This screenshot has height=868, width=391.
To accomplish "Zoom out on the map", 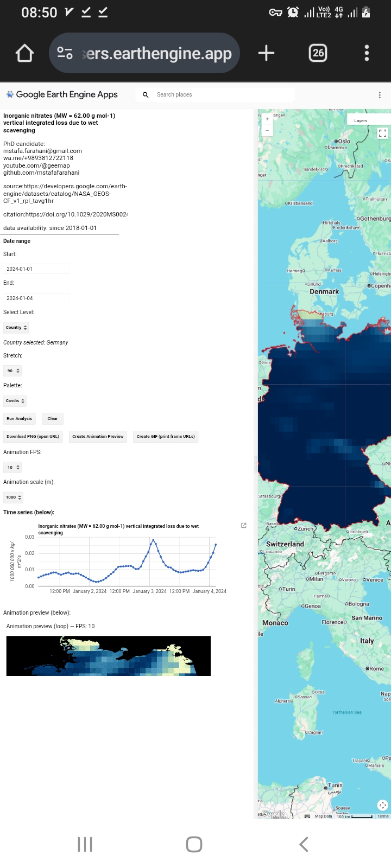I will [x=267, y=131].
